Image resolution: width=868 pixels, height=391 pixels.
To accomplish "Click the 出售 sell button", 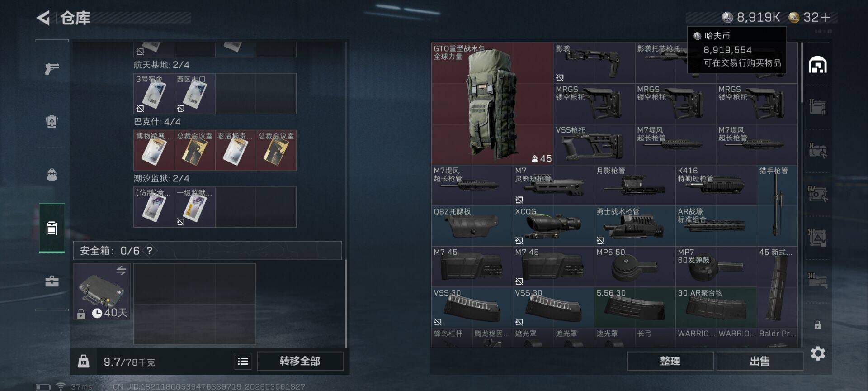I will click(760, 361).
